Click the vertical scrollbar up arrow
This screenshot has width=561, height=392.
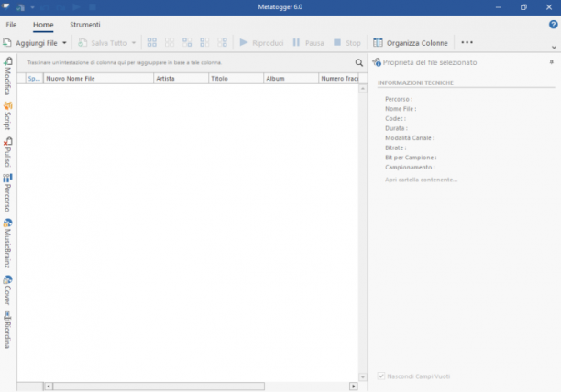click(x=363, y=88)
